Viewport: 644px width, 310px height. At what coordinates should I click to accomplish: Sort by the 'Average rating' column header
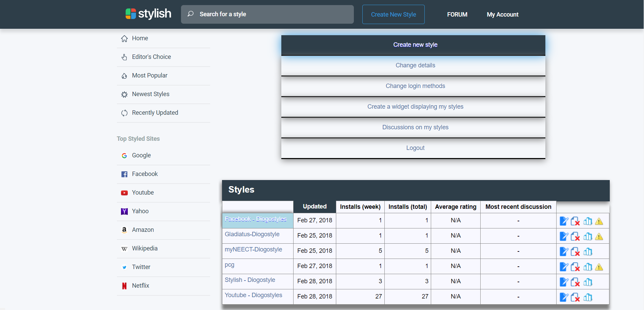pos(456,207)
